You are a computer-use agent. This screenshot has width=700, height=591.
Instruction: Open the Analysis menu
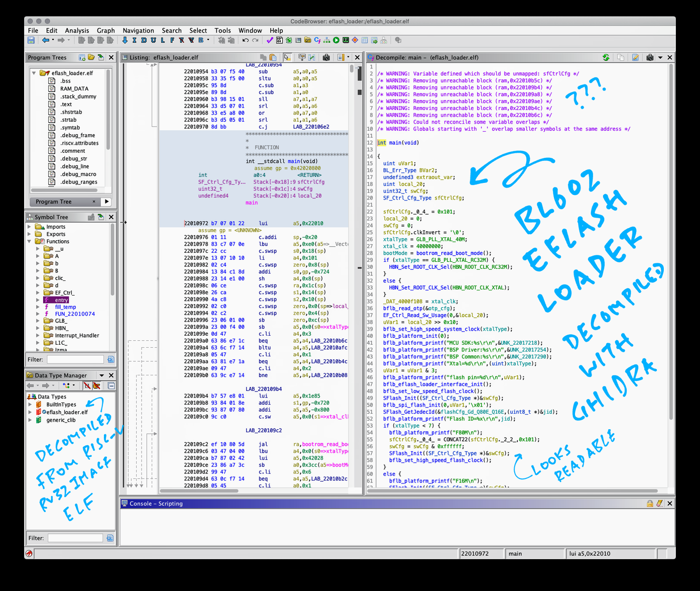[x=76, y=31]
